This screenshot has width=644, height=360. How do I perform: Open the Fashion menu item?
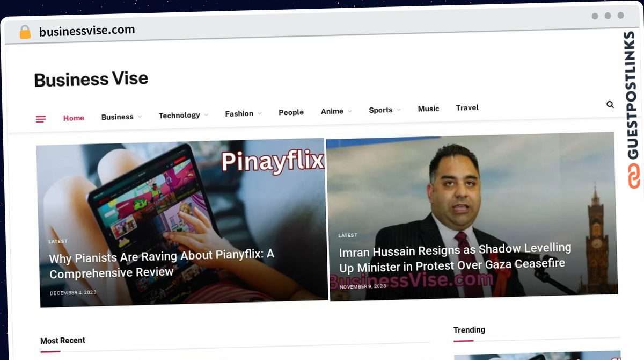pyautogui.click(x=239, y=113)
